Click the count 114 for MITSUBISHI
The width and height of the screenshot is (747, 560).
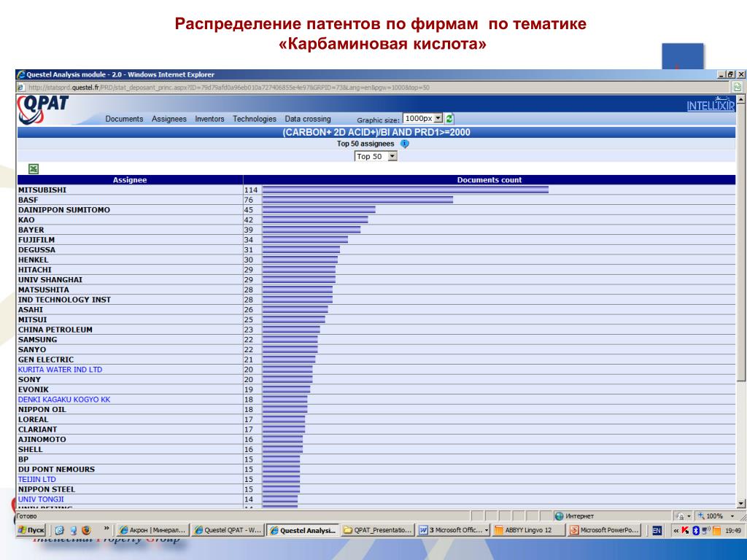[x=251, y=190]
